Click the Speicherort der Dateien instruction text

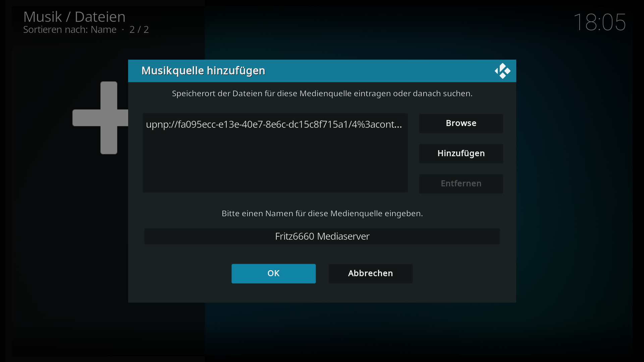pos(322,94)
